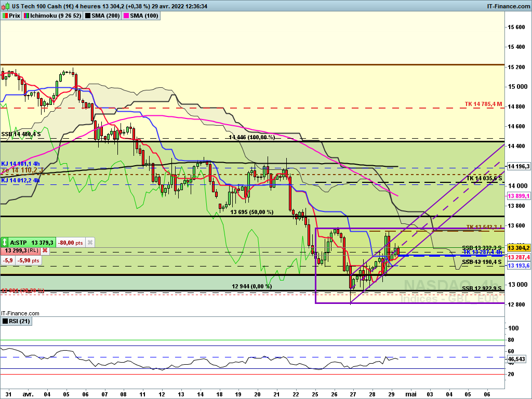Screen dimensions: 532x399
Task: Click the black RSI (21) color swatch
Action: point(5,321)
